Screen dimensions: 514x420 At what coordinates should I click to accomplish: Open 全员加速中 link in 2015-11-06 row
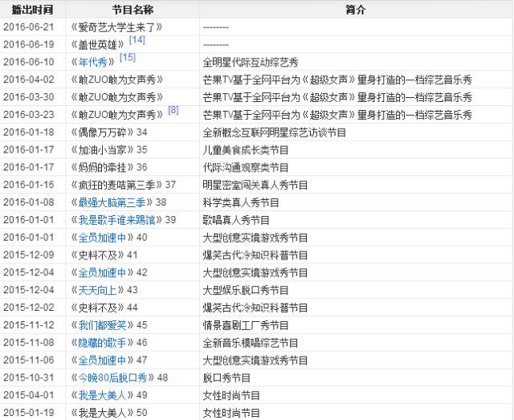[x=102, y=360]
